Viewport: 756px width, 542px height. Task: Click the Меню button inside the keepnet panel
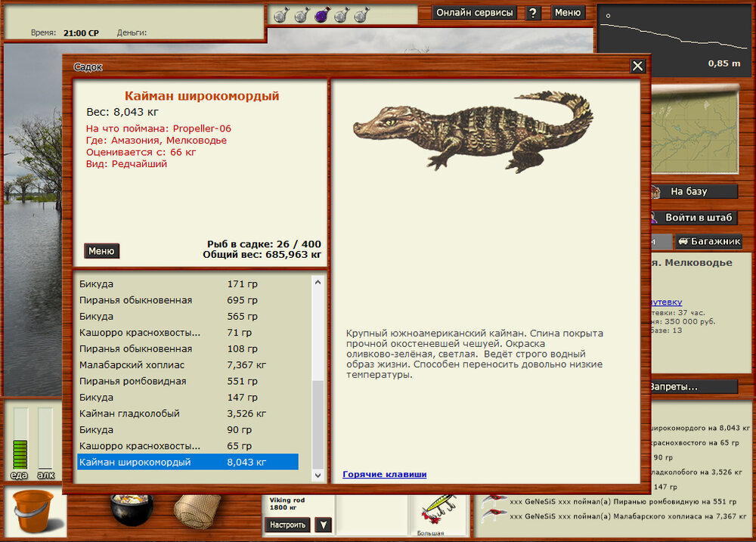click(x=101, y=251)
